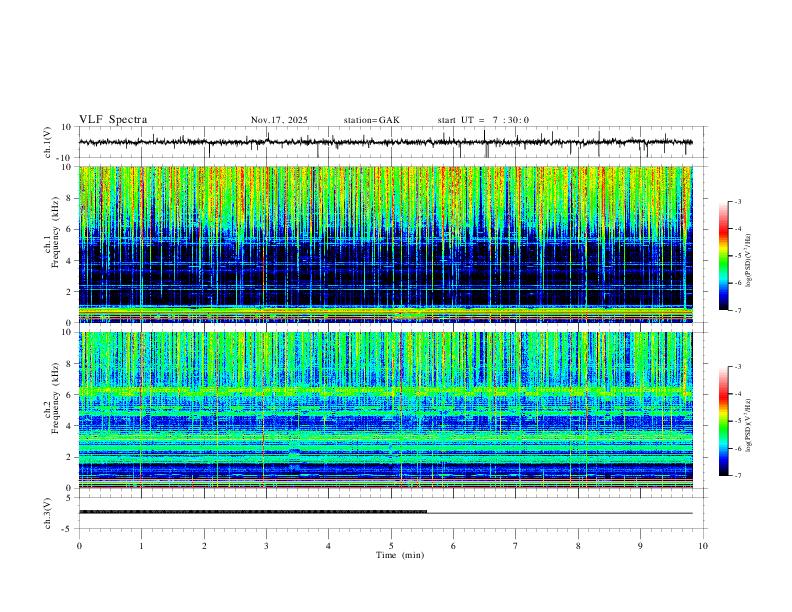Screen dimensions: 792x612
Task: Click the ch.1 waveform trace panel
Action: point(392,142)
